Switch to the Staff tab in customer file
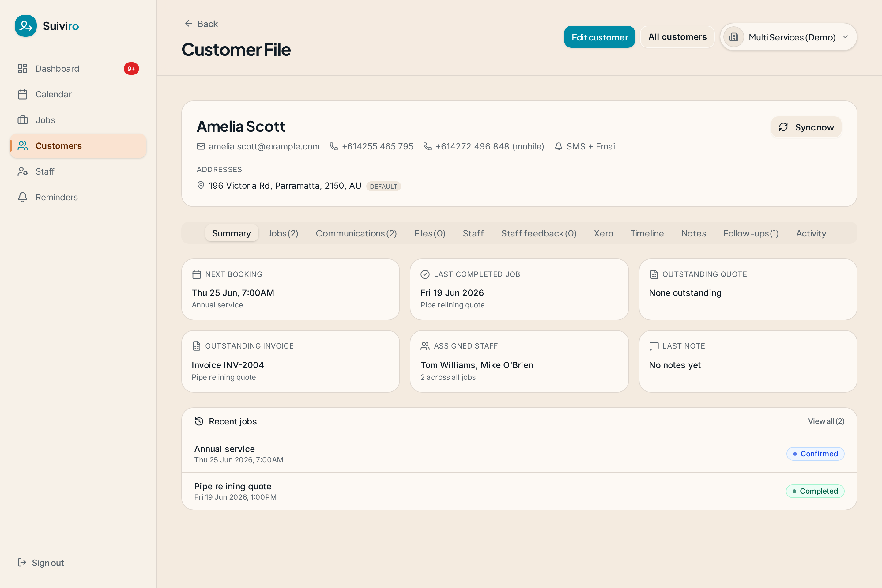The width and height of the screenshot is (882, 588). pyautogui.click(x=473, y=233)
